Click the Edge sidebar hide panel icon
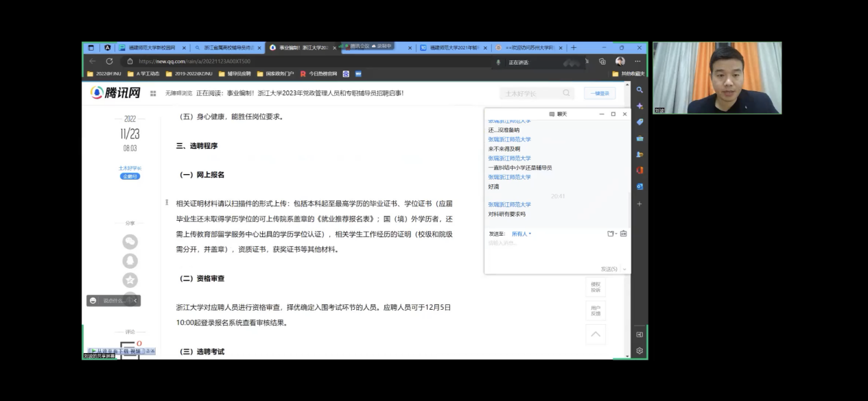This screenshot has width=868, height=401. (640, 335)
